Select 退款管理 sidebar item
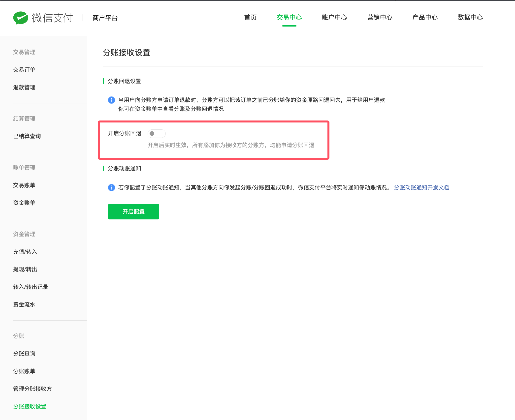Image resolution: width=515 pixels, height=420 pixels. pos(24,87)
